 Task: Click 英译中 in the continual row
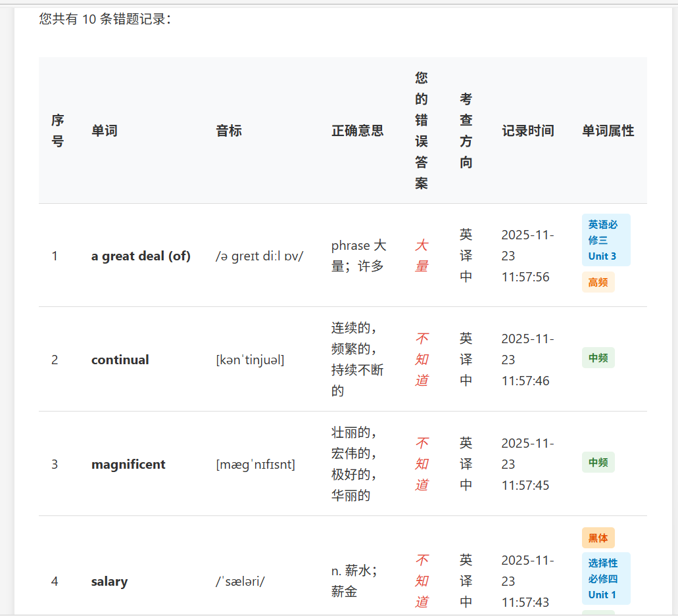coord(466,359)
